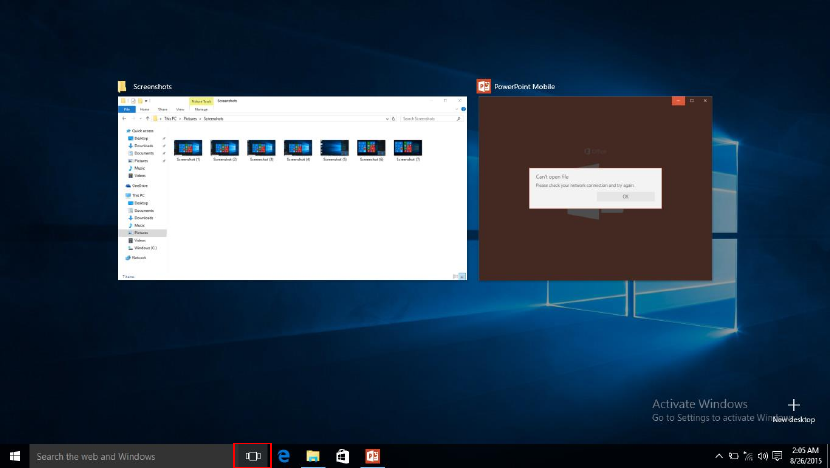Open Microsoft Edge from the taskbar
Screen dimensions: 830x468
pyautogui.click(x=284, y=456)
